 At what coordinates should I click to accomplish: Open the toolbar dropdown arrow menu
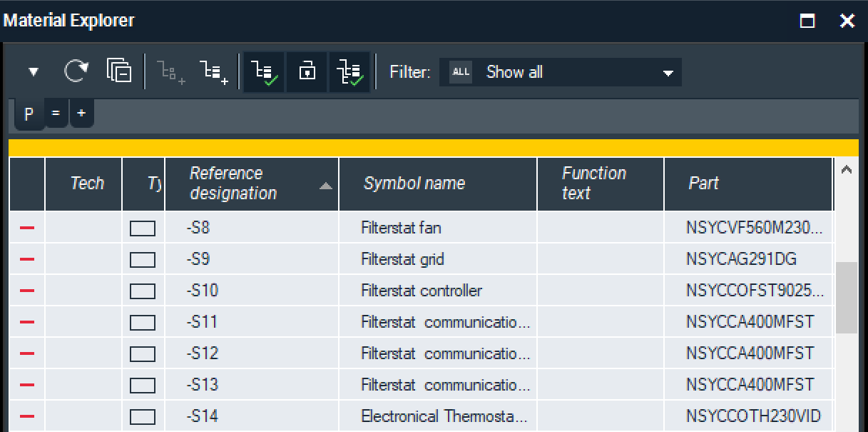click(x=34, y=72)
